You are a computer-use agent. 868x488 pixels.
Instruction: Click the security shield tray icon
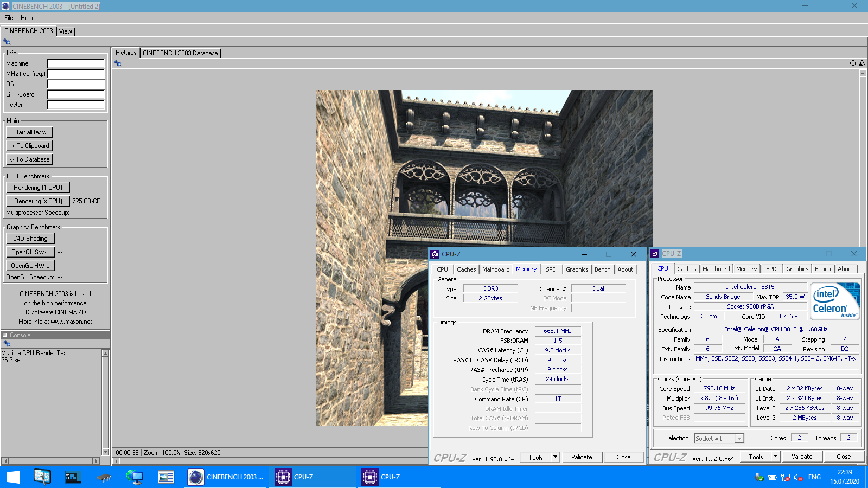tap(759, 477)
